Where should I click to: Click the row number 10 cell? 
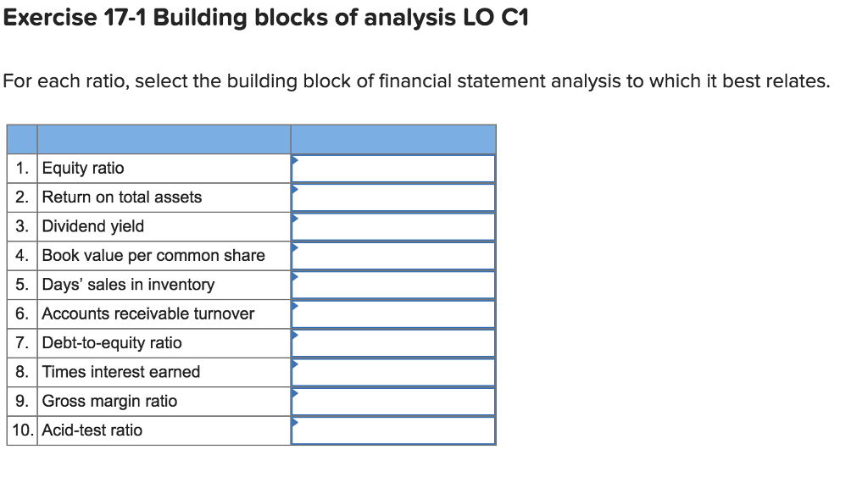point(21,430)
